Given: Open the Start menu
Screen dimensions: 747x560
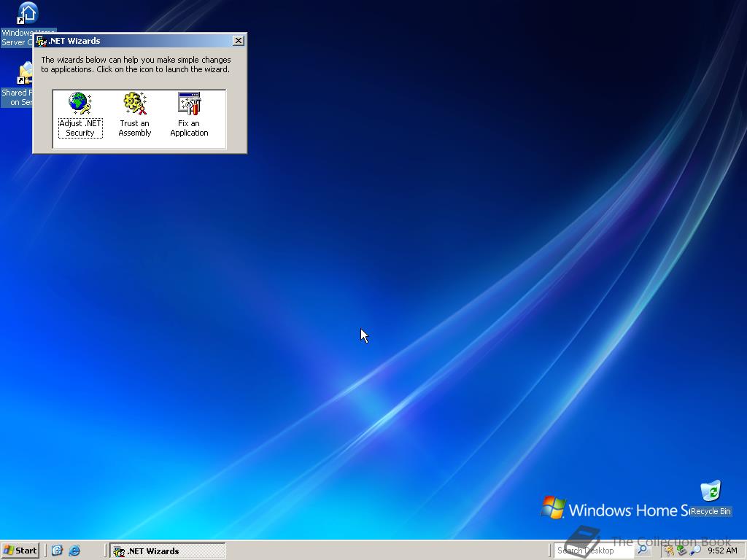Looking at the screenshot, I should pyautogui.click(x=20, y=551).
